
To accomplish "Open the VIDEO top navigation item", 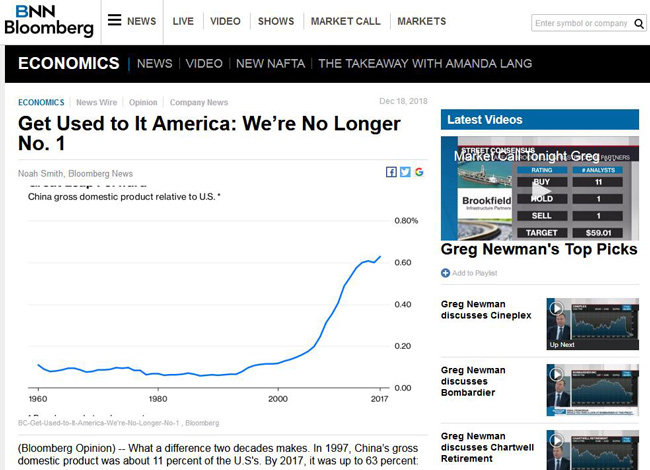I will coord(225,21).
